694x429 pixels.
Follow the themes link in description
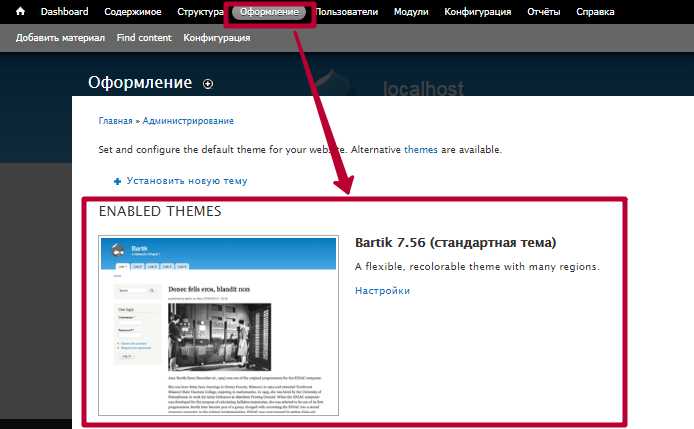(x=420, y=150)
